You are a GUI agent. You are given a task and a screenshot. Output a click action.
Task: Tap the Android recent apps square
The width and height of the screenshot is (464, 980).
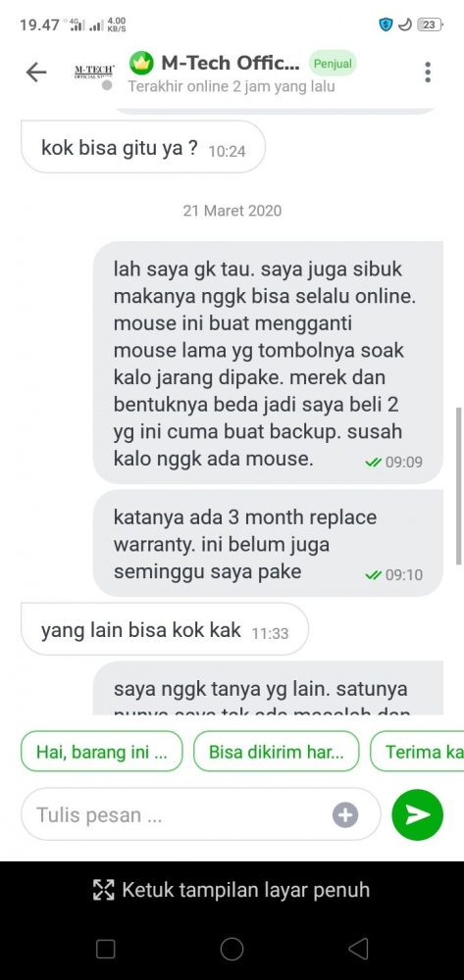click(106, 950)
